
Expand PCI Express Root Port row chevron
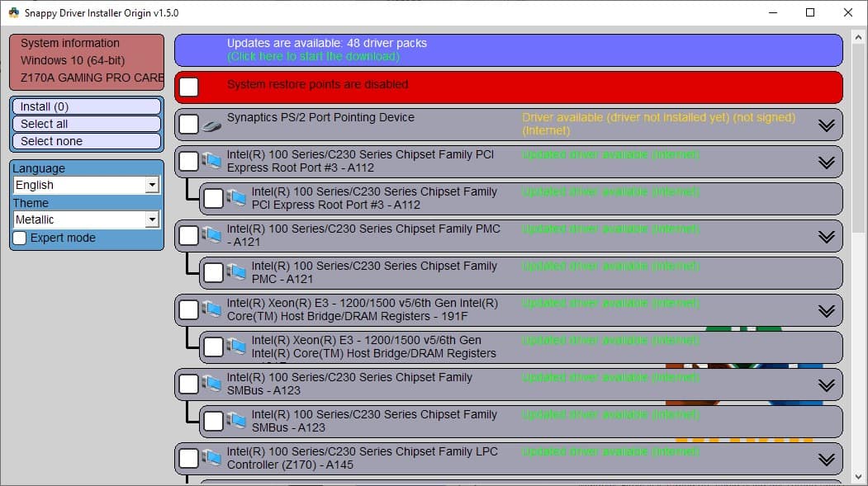[827, 163]
